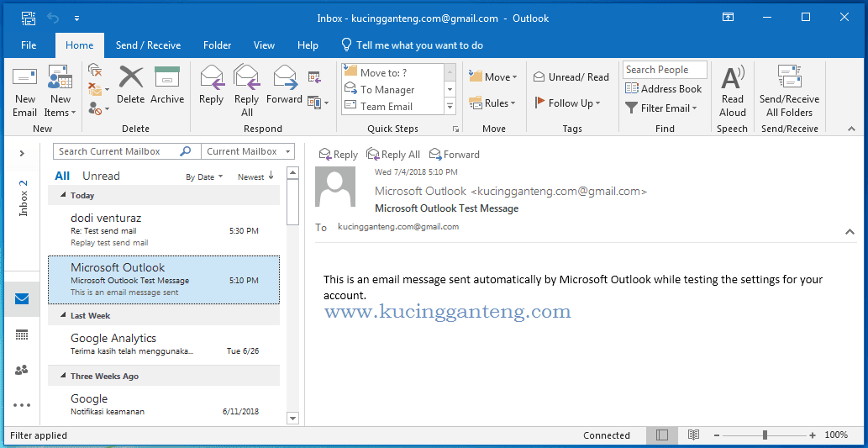This screenshot has width=868, height=448.
Task: Open the Filter Email dropdown
Action: [661, 108]
